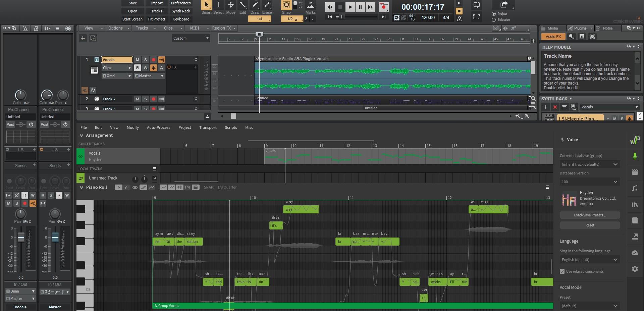This screenshot has width=644, height=311.
Task: Pause playback in transport
Action: coord(360,7)
